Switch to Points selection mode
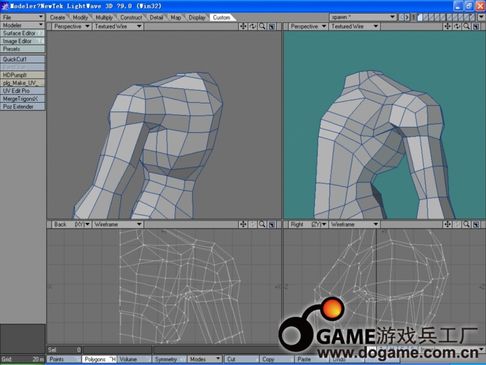The height and width of the screenshot is (365, 486). coord(64,359)
